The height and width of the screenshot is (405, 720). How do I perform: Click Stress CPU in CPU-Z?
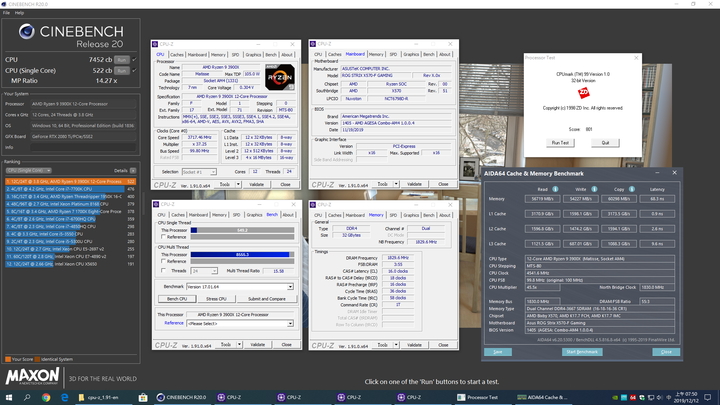tap(216, 299)
